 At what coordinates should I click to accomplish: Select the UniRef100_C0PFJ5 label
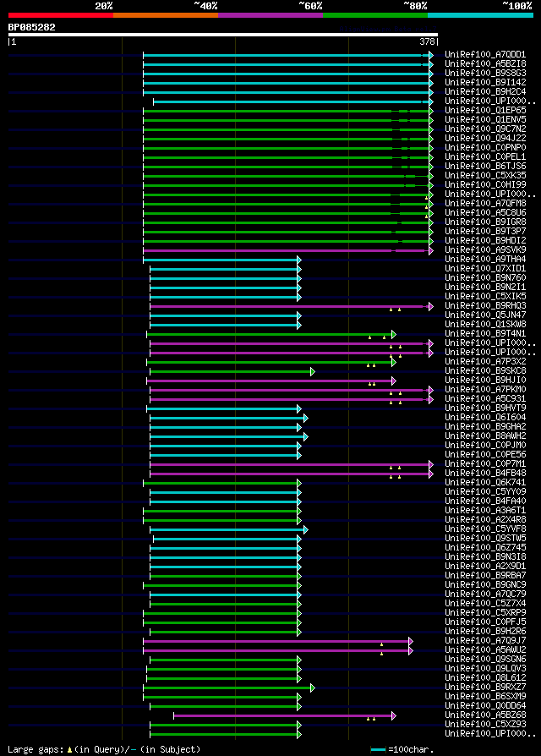(485, 623)
